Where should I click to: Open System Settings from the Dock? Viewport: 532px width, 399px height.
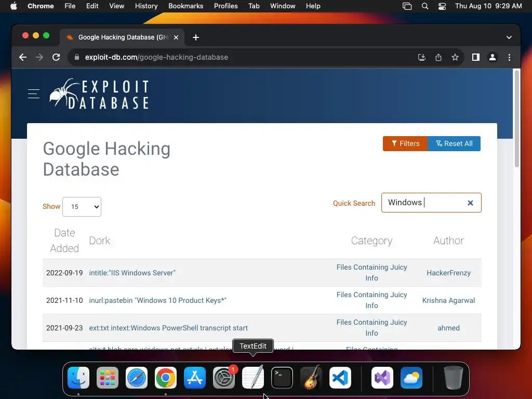(x=224, y=378)
